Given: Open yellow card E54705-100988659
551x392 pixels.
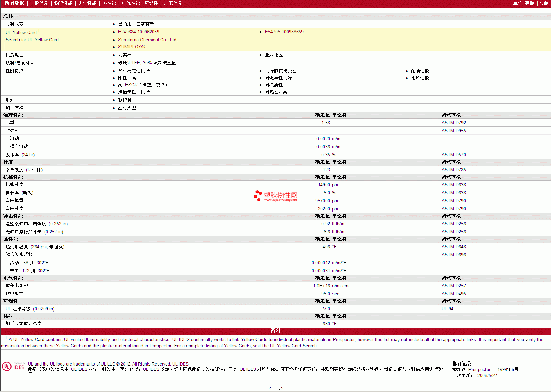Looking at the screenshot, I should [284, 32].
